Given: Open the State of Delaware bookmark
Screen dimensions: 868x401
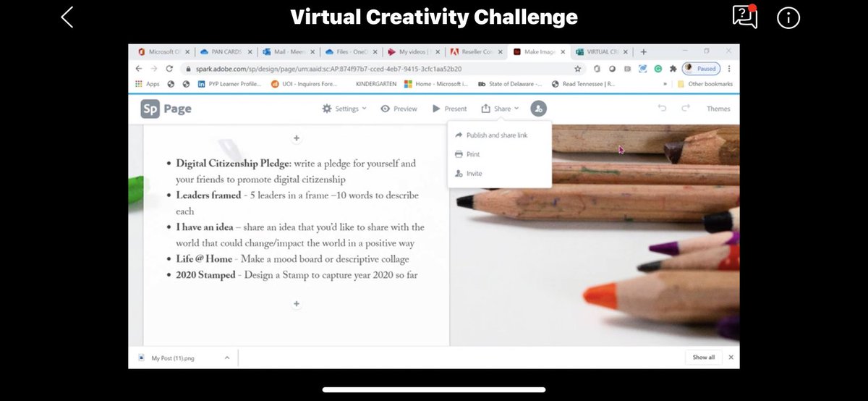Looking at the screenshot, I should coord(511,84).
